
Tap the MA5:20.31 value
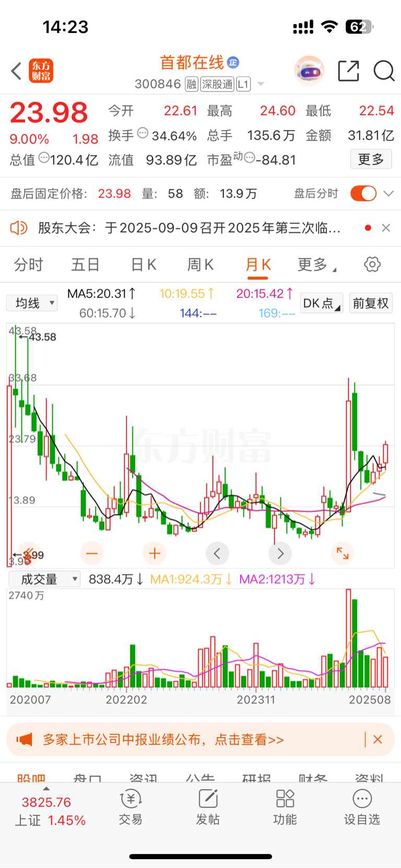(x=101, y=294)
